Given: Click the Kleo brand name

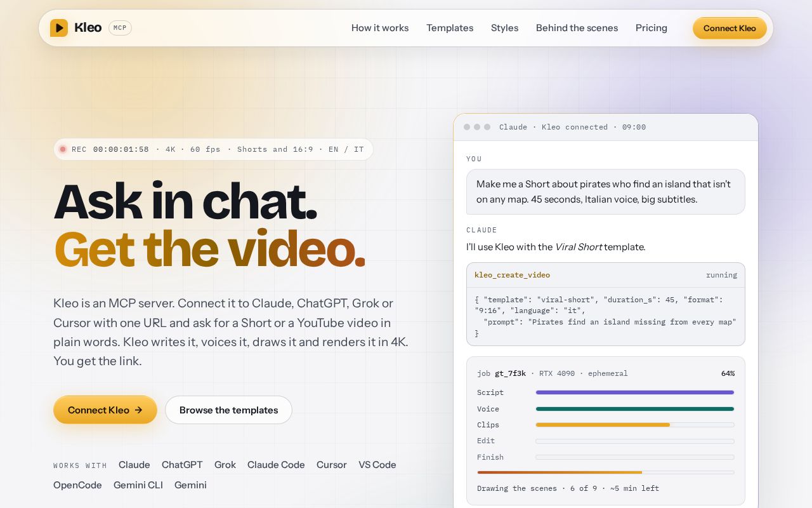Looking at the screenshot, I should [88, 28].
